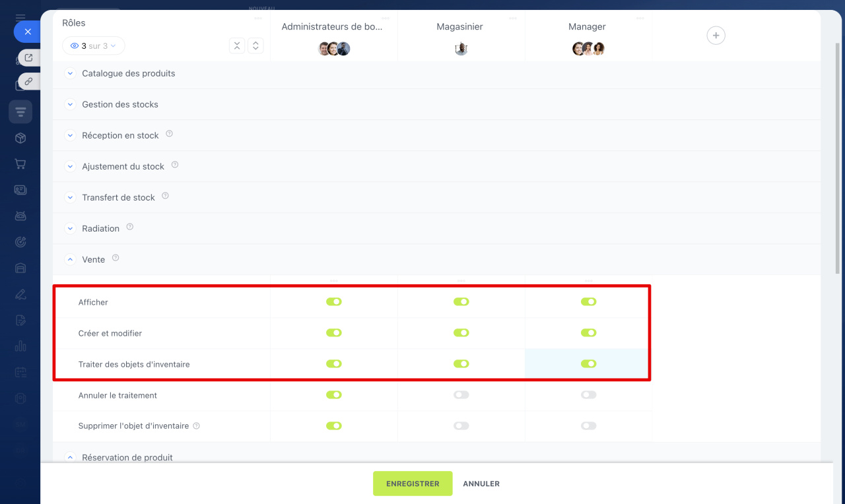The height and width of the screenshot is (504, 845).
Task: Open the '3 sur 3' roles visibility dropdown
Action: point(93,46)
